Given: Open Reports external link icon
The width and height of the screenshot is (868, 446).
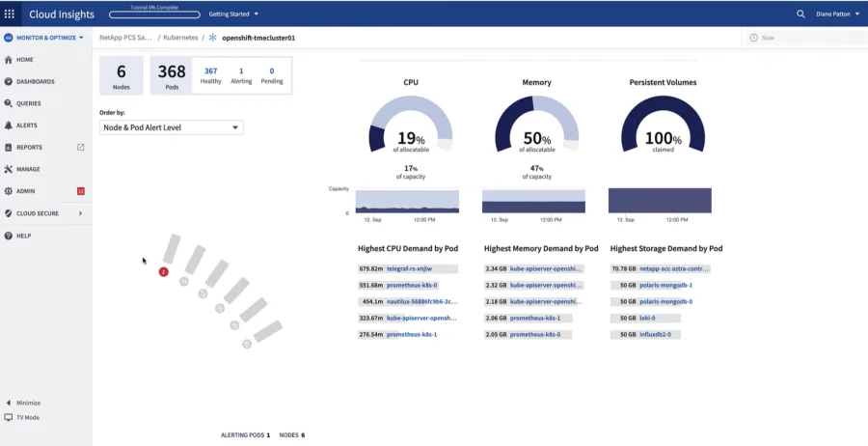Looking at the screenshot, I should 80,148.
